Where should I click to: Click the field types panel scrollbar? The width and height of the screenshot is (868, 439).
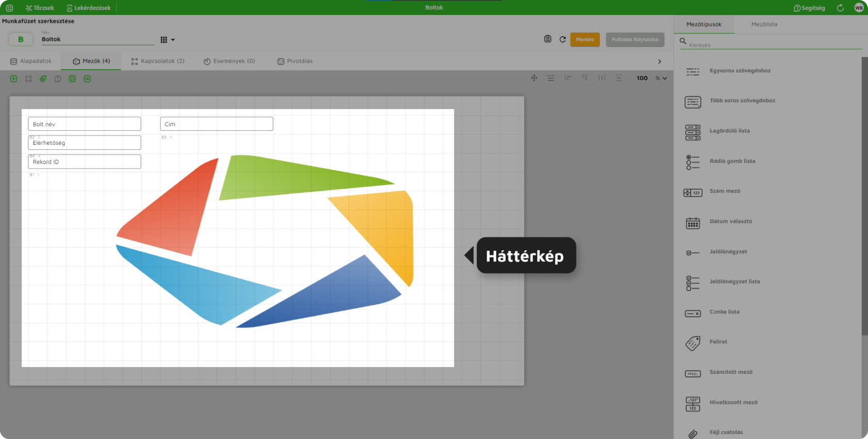click(865, 196)
